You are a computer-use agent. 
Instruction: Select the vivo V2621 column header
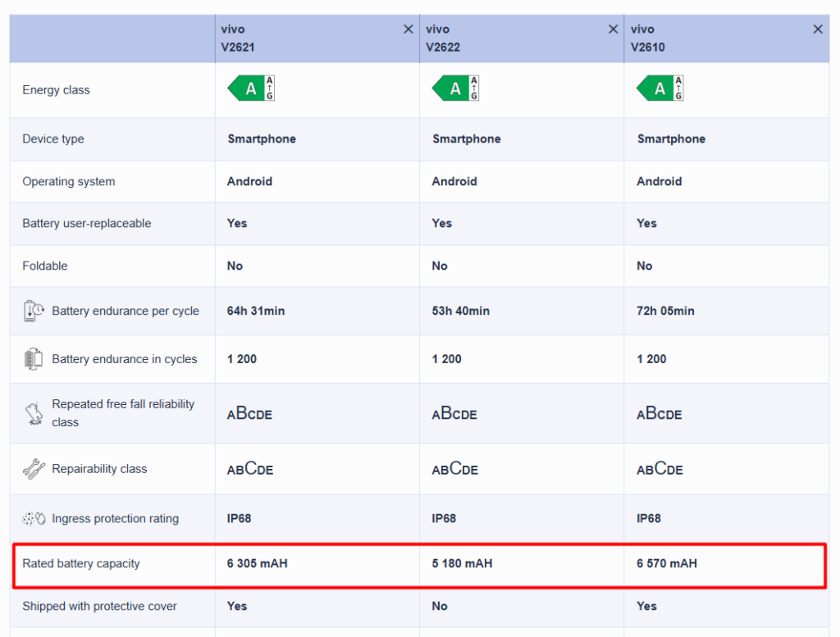[317, 39]
